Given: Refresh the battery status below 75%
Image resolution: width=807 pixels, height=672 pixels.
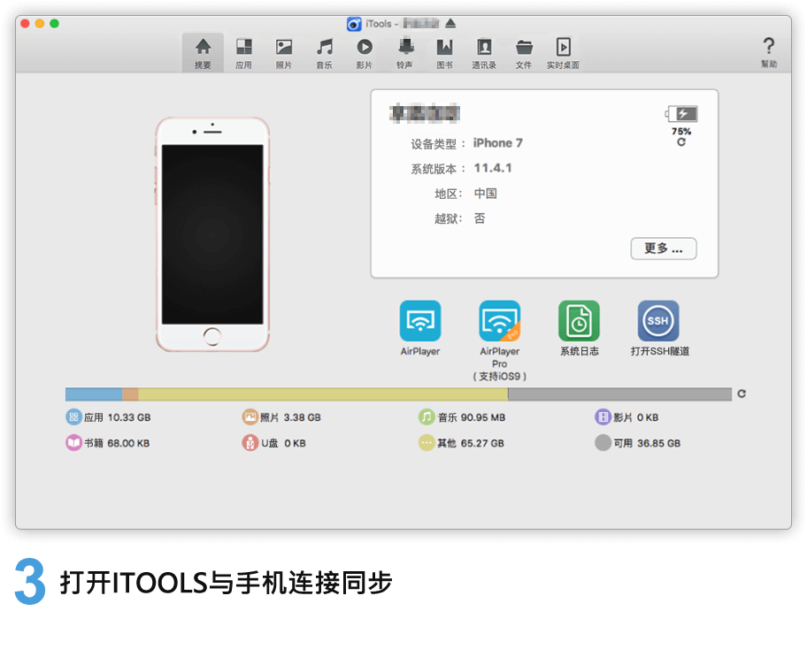Looking at the screenshot, I should pyautogui.click(x=680, y=142).
